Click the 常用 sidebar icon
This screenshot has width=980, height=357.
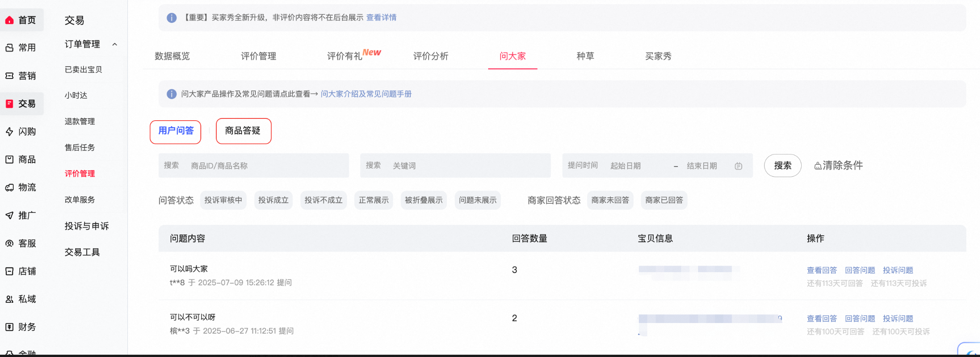9,48
